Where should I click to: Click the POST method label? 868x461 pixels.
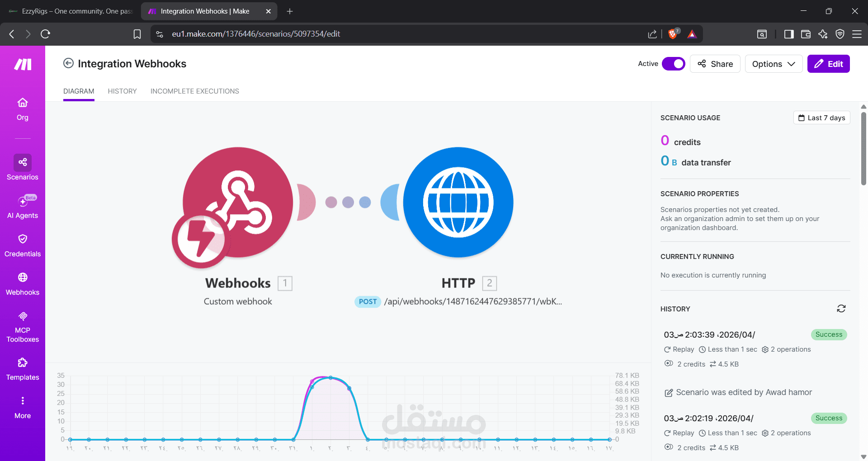pyautogui.click(x=368, y=301)
